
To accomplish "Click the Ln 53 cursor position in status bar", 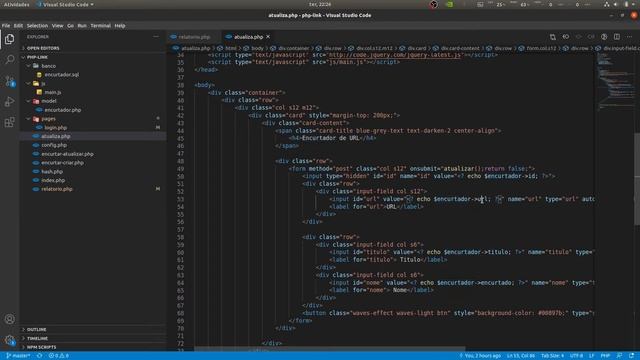I will (521, 356).
